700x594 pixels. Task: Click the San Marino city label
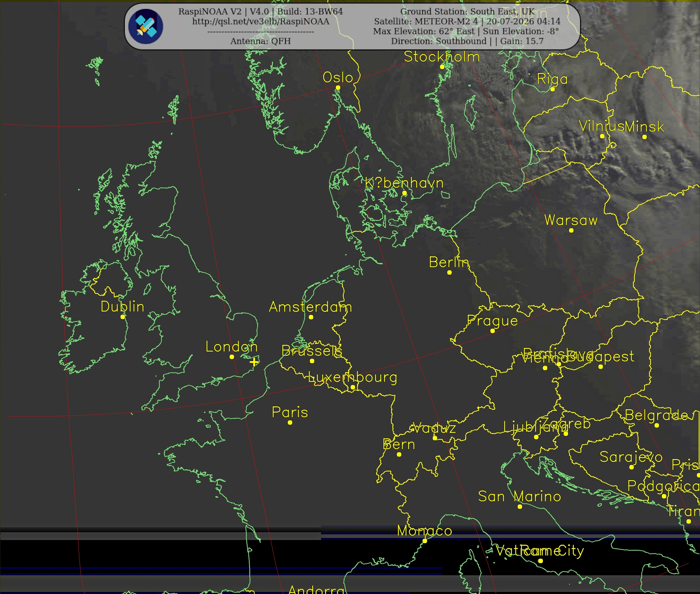[519, 496]
